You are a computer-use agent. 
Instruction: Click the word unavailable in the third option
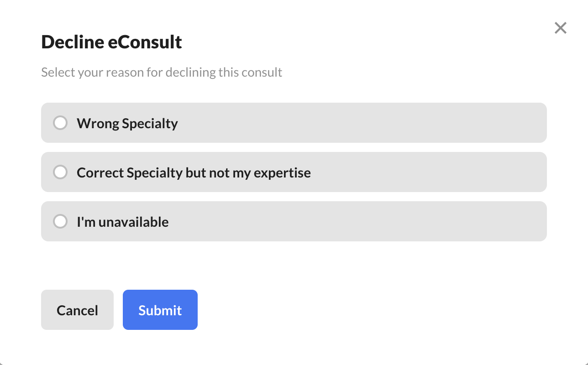(134, 222)
